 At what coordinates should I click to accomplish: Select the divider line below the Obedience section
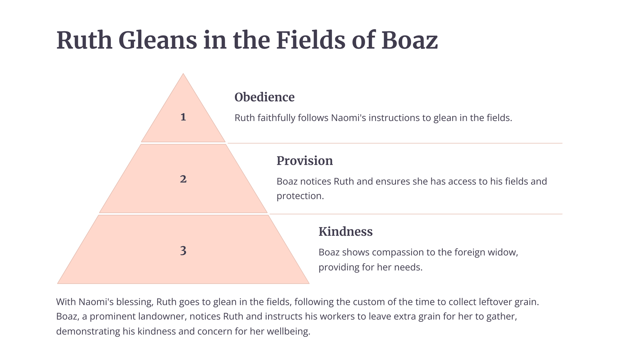pyautogui.click(x=395, y=143)
